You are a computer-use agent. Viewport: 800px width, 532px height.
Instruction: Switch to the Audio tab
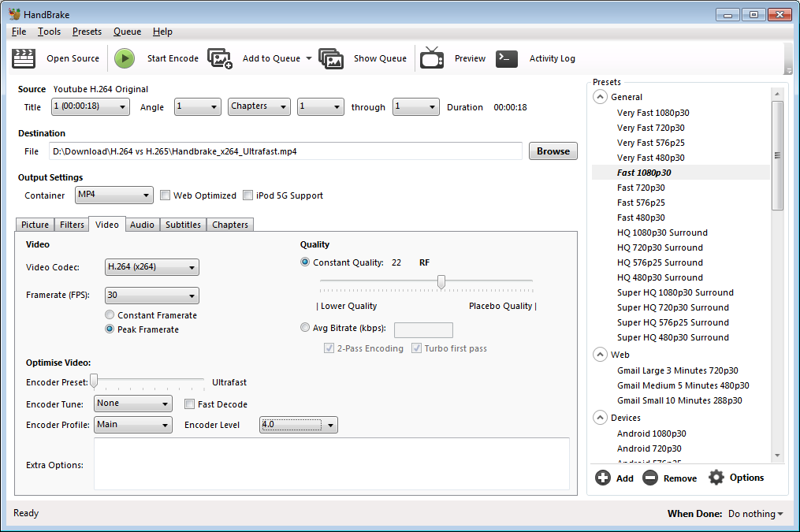[142, 225]
